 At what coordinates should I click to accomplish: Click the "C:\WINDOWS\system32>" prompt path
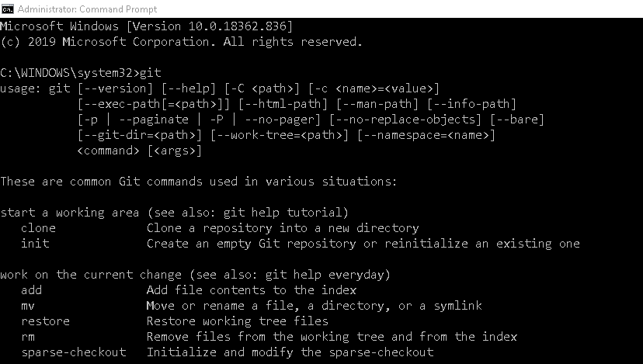68,73
